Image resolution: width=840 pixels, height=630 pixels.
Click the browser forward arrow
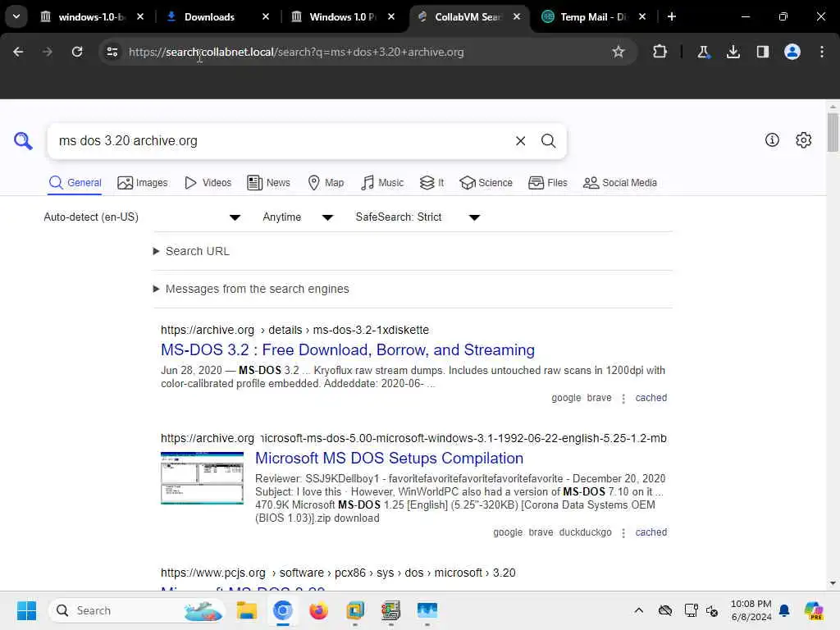pyautogui.click(x=47, y=52)
